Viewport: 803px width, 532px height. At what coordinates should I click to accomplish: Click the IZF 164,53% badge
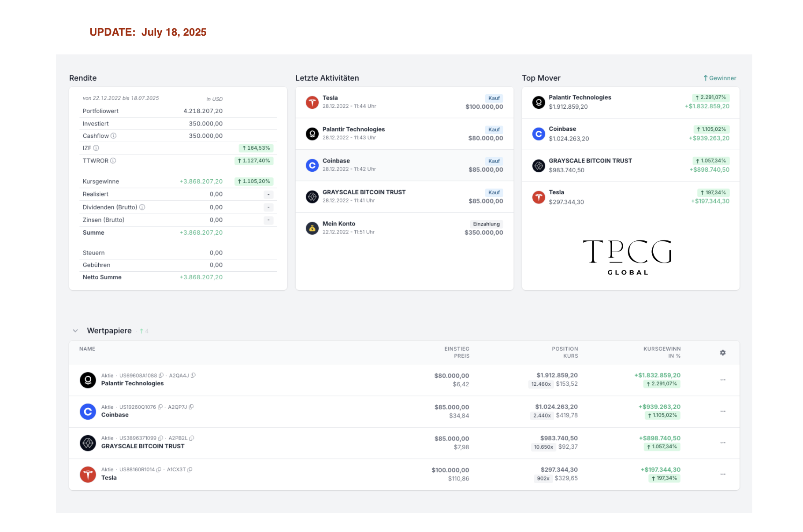(256, 148)
